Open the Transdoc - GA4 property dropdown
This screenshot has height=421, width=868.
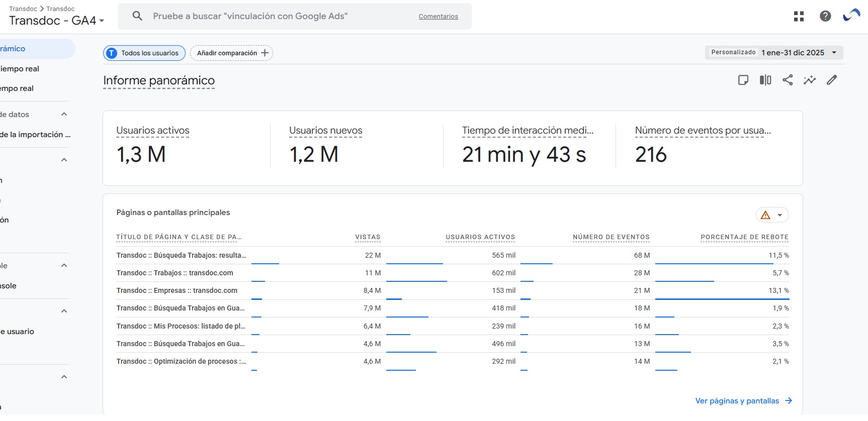click(x=57, y=21)
